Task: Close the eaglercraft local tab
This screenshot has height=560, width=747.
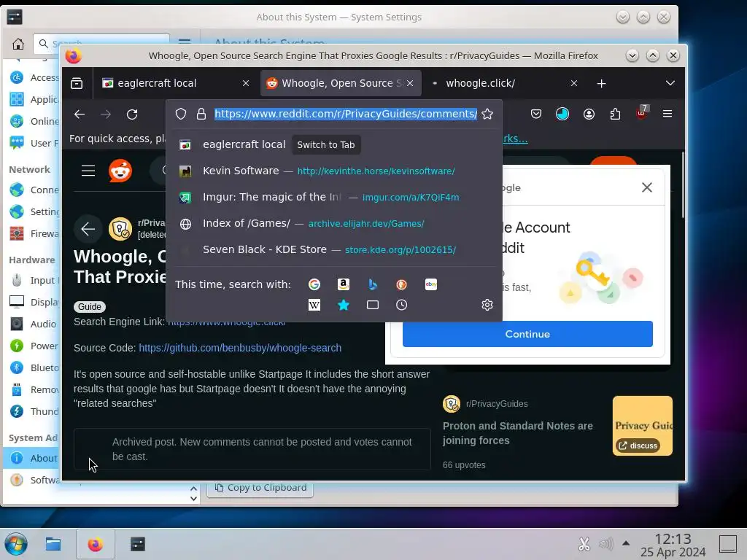Action: tap(246, 83)
